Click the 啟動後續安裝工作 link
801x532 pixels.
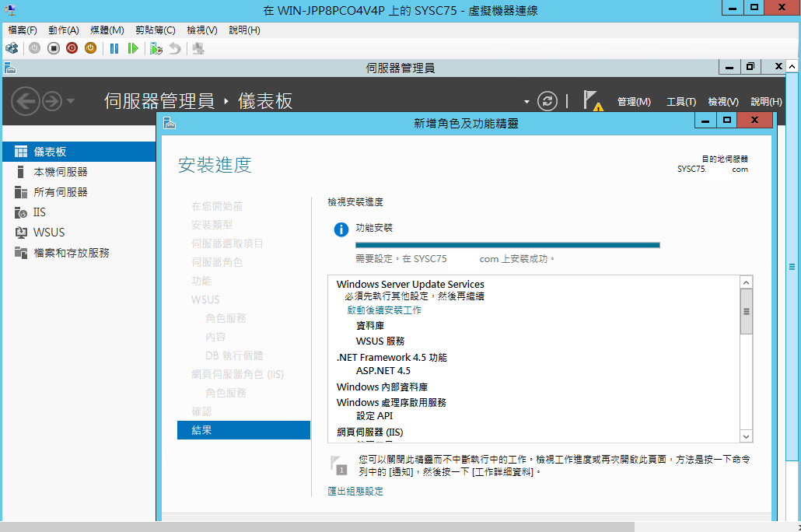coord(384,310)
